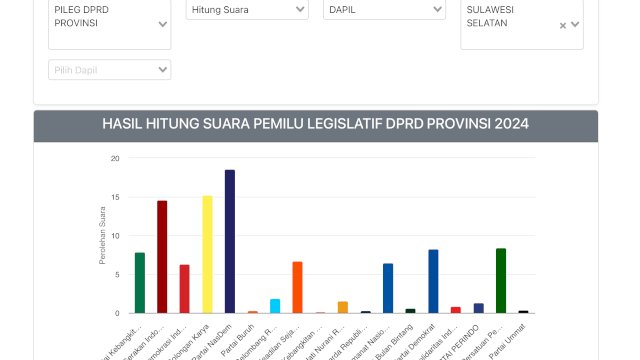Click the red Demokrasi Indonesia bar
The width and height of the screenshot is (640, 360).
click(x=184, y=289)
